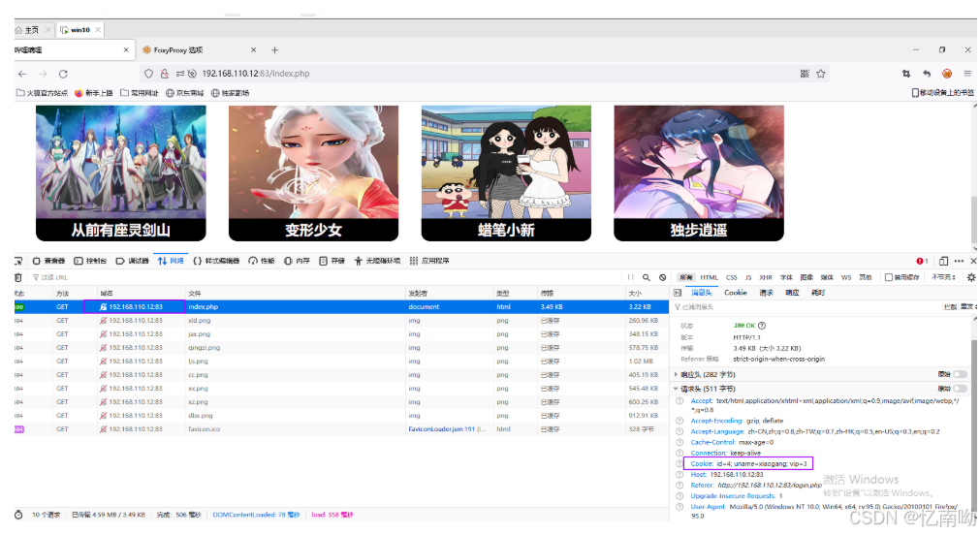This screenshot has width=980, height=535.
Task: Toggle 原始 switch for 请求头
Action: 960,389
